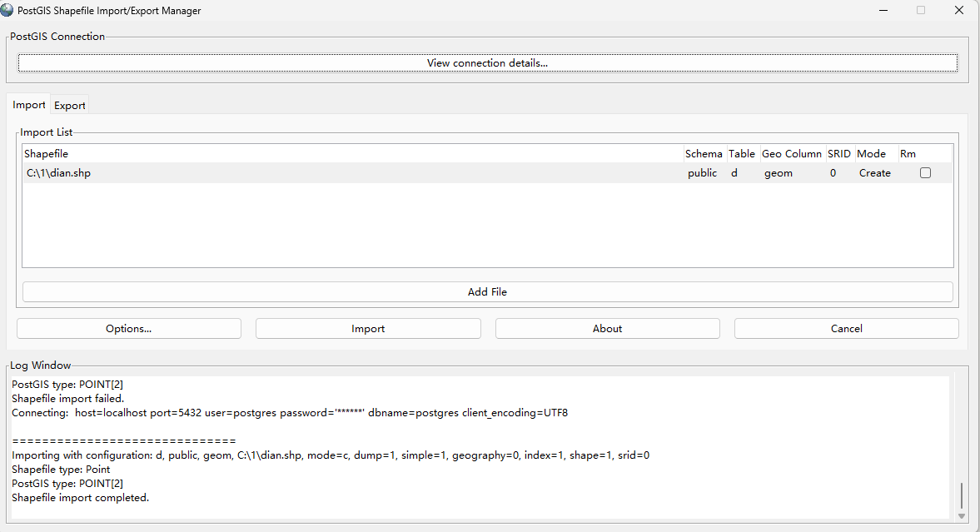980x532 pixels.
Task: Click 'Shapefile import completed.' log line
Action: coord(81,498)
